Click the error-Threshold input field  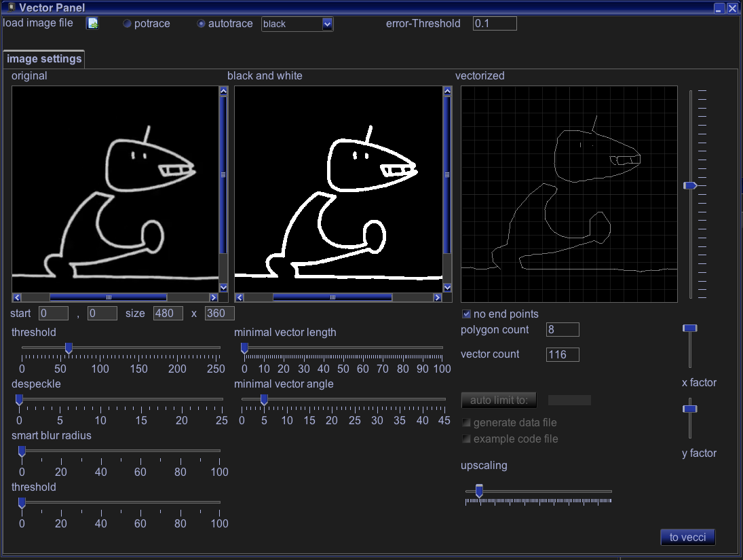[495, 24]
